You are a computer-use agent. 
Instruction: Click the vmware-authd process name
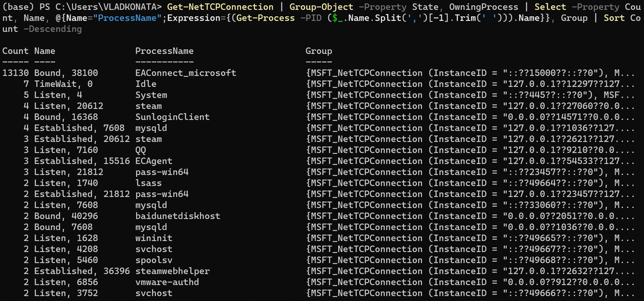tap(167, 282)
